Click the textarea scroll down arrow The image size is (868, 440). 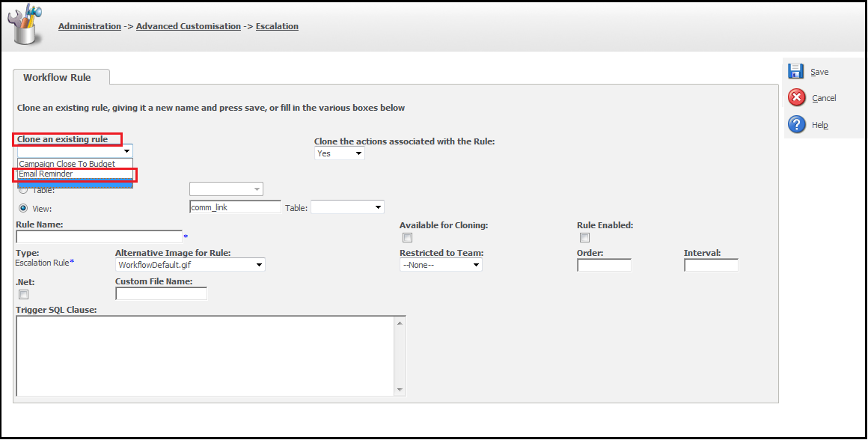[400, 390]
